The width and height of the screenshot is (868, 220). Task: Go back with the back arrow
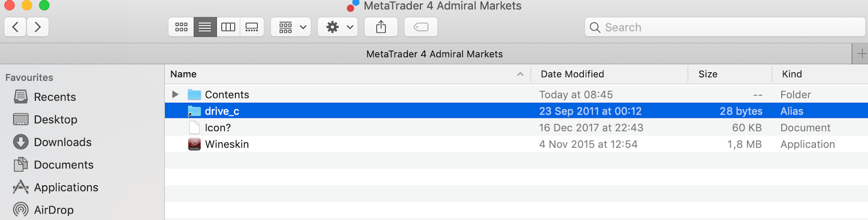pyautogui.click(x=16, y=27)
